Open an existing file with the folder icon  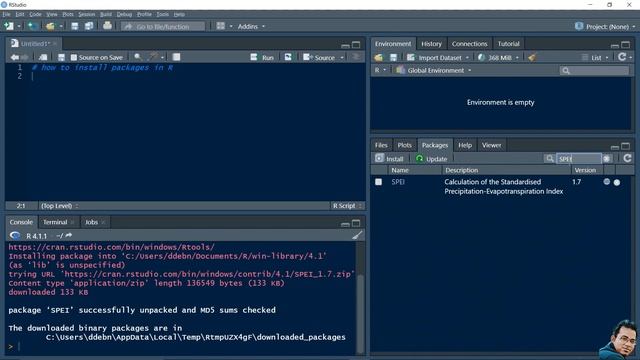(x=50, y=27)
